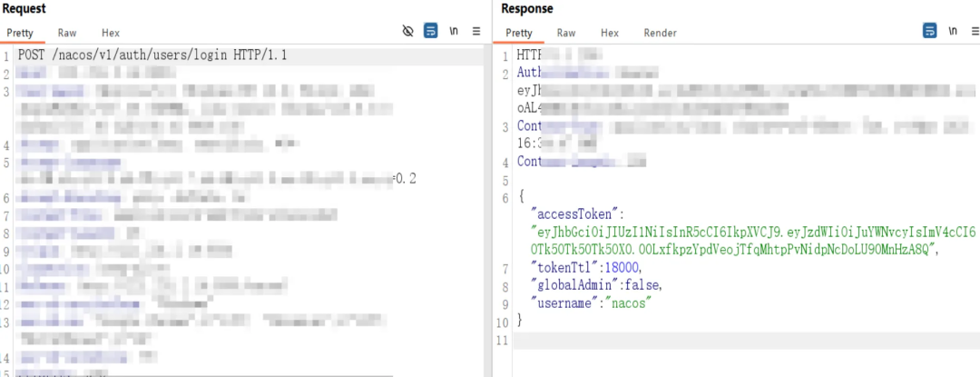Click the "accessToken" key in response JSON
Viewport: 980px width, 377px height.
(573, 214)
